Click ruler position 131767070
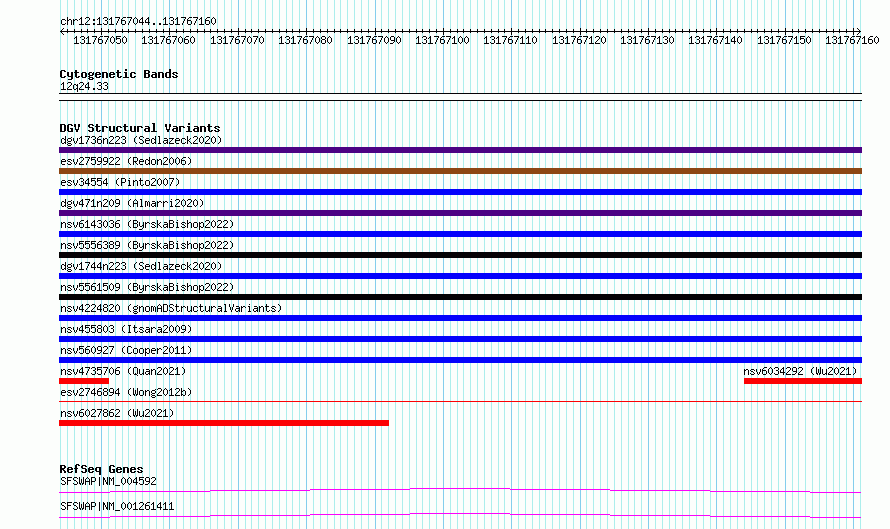Screen dimensions: 890x529 tap(237, 40)
